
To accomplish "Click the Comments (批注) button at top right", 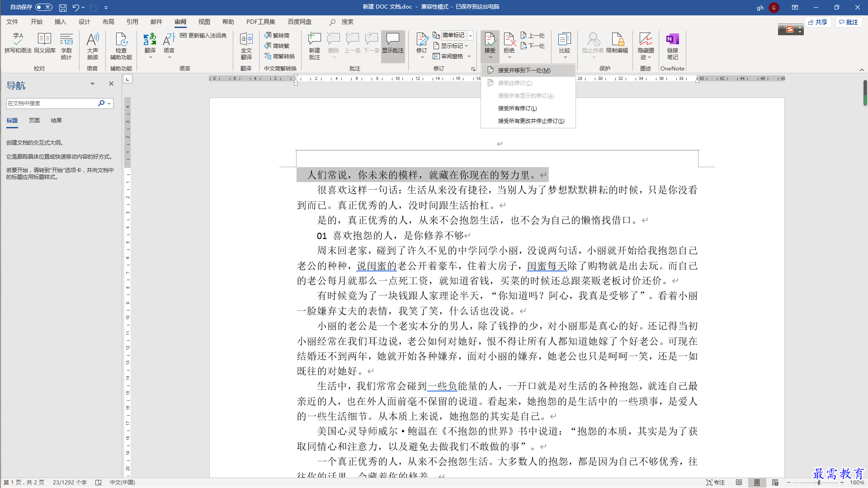I will coord(849,22).
